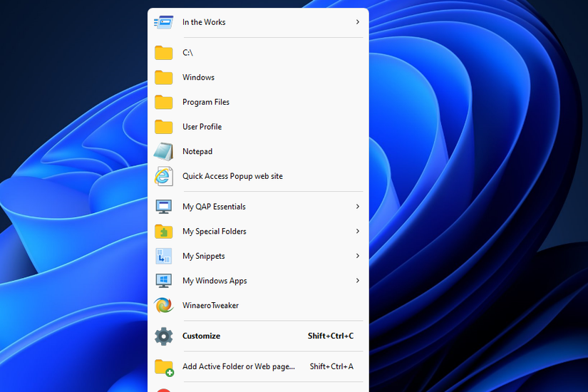Select the Program Files menu entry
The image size is (588, 392).
point(258,102)
